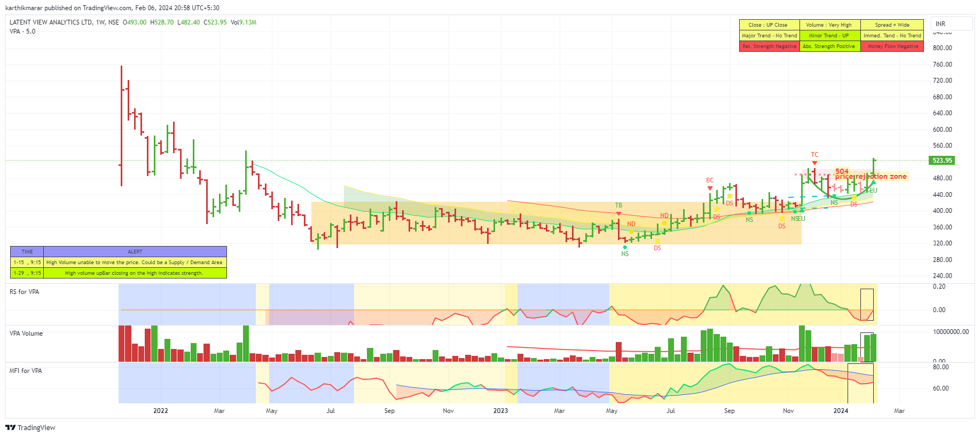980x437 pixels.
Task: Click the 760.00 price axis label
Action: coord(942,65)
